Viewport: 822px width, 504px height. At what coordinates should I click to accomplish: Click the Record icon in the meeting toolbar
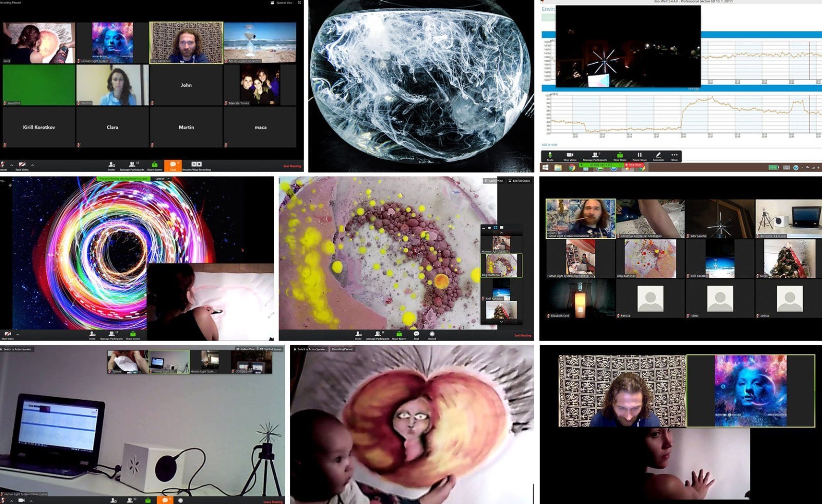pyautogui.click(x=432, y=334)
